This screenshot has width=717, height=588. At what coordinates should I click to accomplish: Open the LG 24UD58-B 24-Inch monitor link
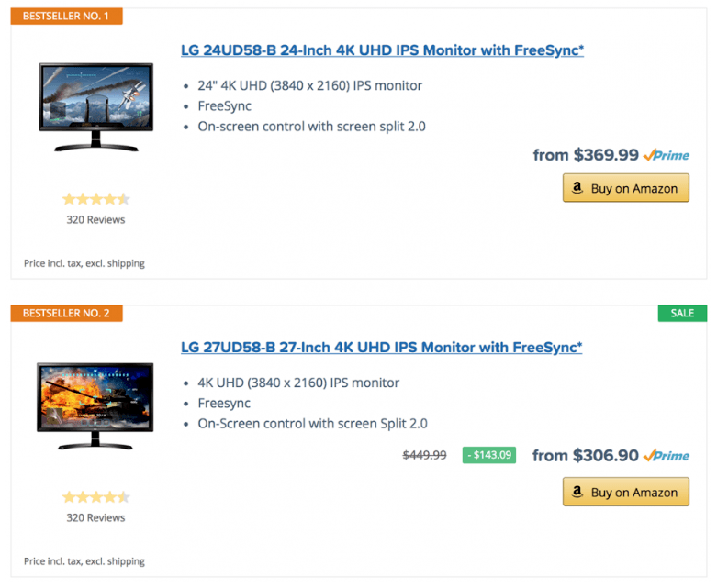(382, 50)
